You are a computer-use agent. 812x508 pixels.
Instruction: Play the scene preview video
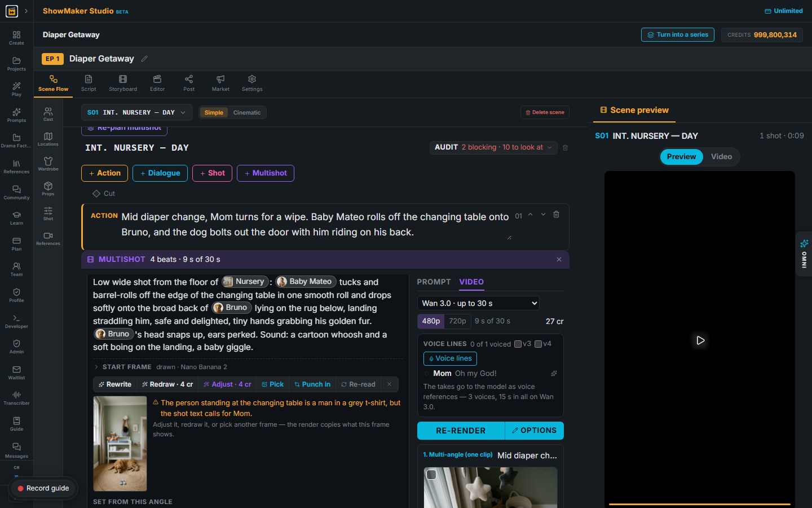(700, 340)
